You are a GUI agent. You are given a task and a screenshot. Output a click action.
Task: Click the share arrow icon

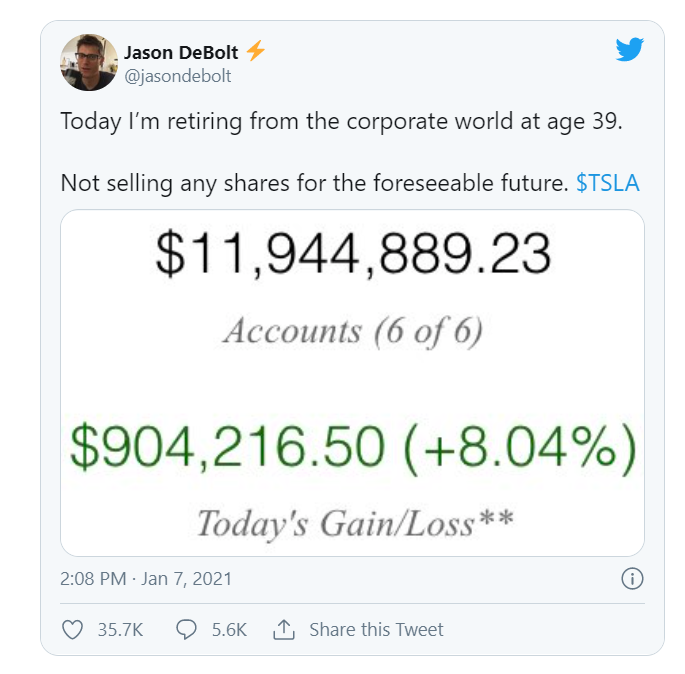pyautogui.click(x=283, y=630)
